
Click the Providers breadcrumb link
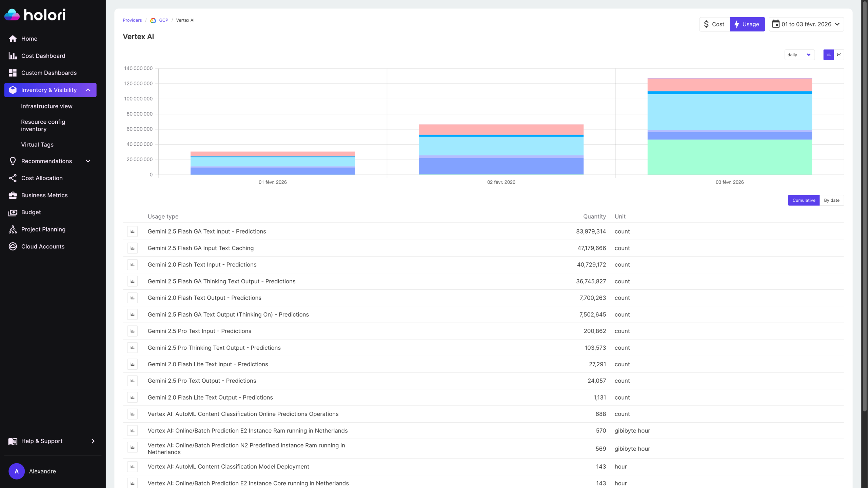coord(132,20)
